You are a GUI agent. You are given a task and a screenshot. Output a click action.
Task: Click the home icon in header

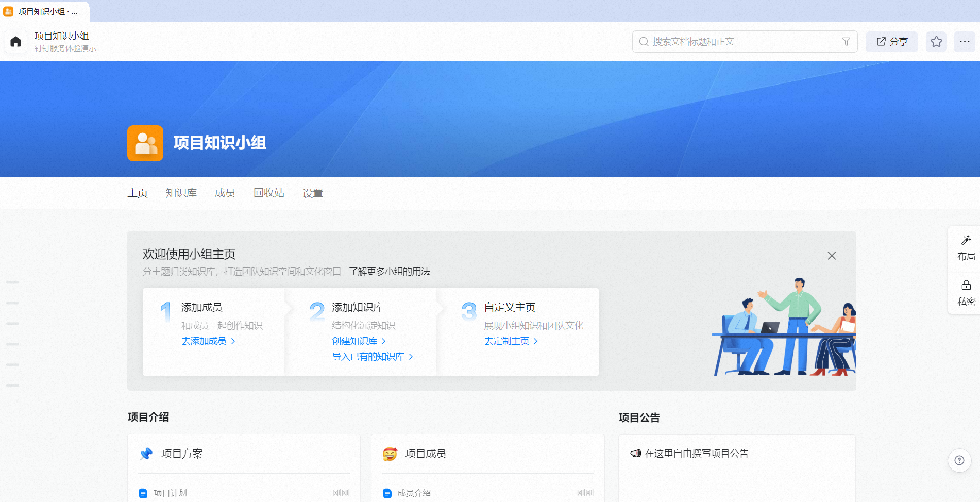tap(16, 42)
